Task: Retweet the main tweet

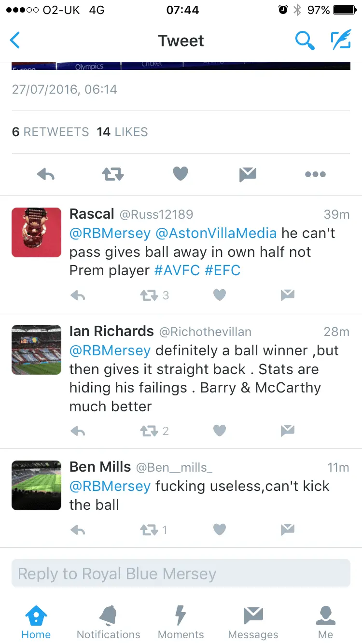Action: tap(113, 174)
